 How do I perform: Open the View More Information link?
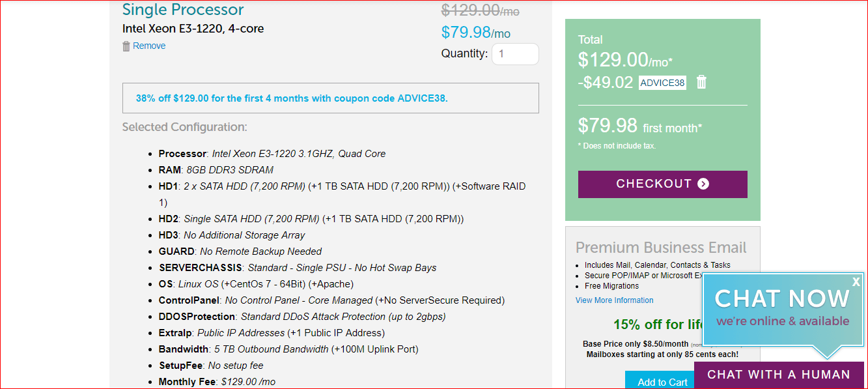click(x=614, y=300)
